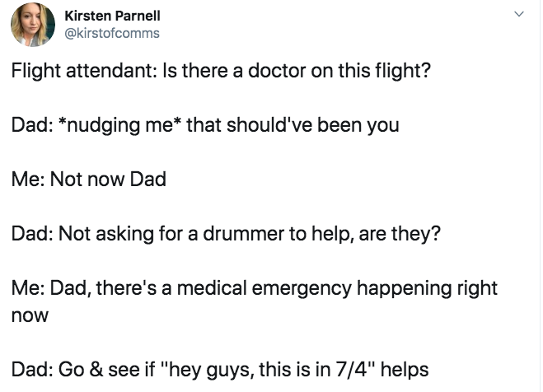
Task: Click the "Flight attendant:" speaker label
Action: (x=76, y=71)
